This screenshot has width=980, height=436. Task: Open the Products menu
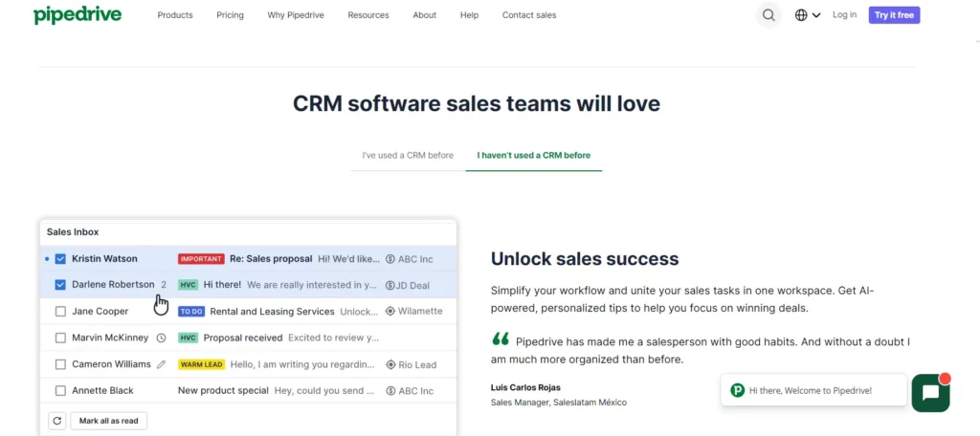pyautogui.click(x=175, y=15)
